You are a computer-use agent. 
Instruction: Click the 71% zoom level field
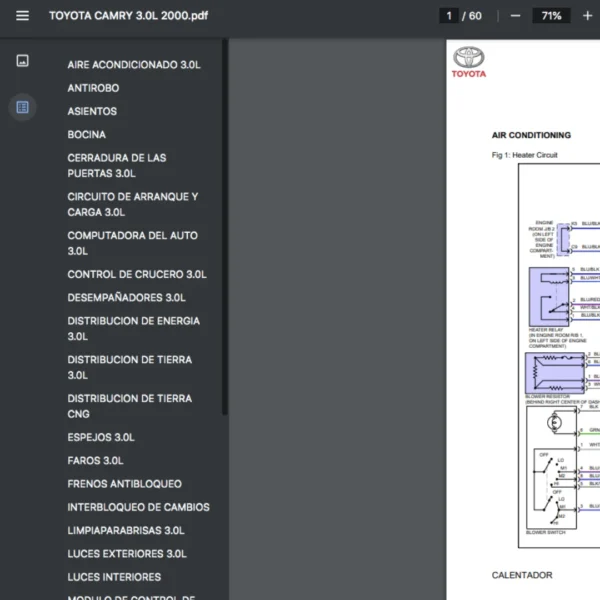coord(551,16)
